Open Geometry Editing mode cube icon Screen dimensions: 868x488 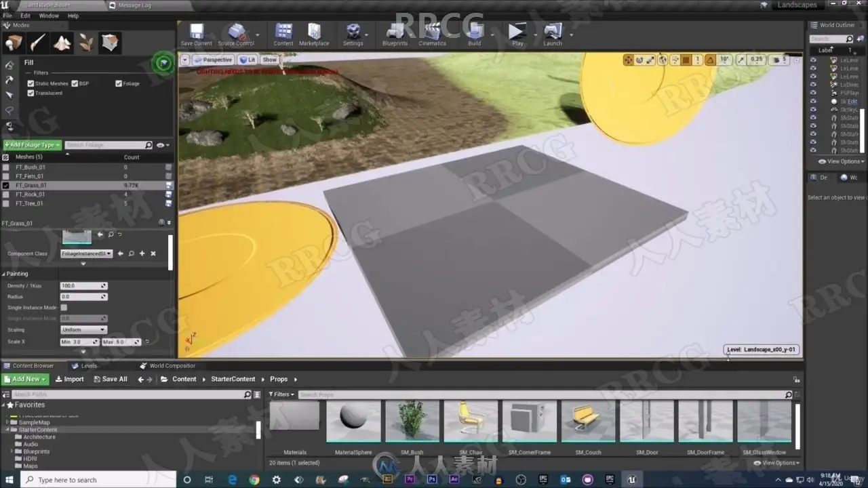110,43
